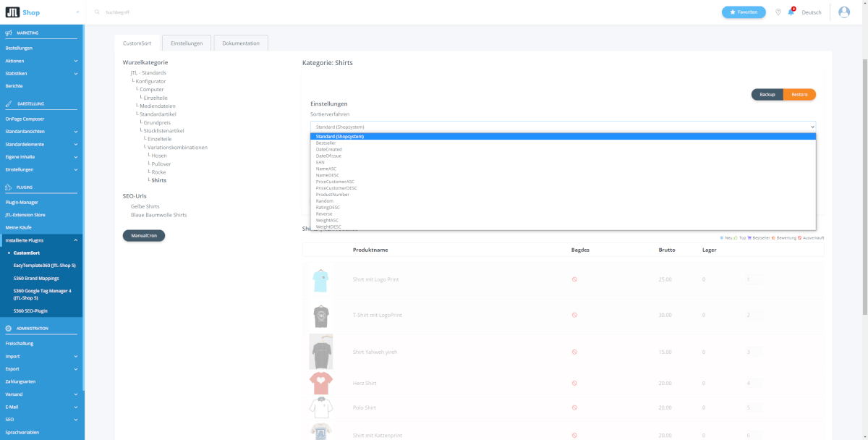Collapse the sidebar with the arrow icon

coord(77,12)
